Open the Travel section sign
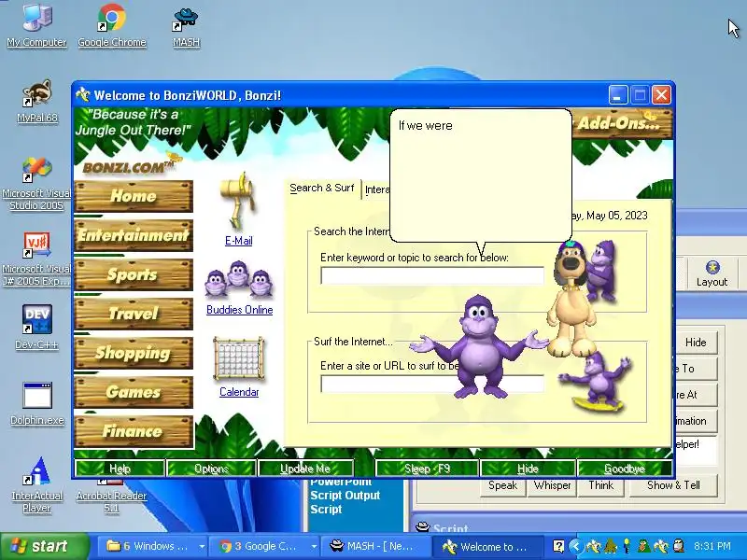Viewport: 747px width, 560px height. (134, 314)
